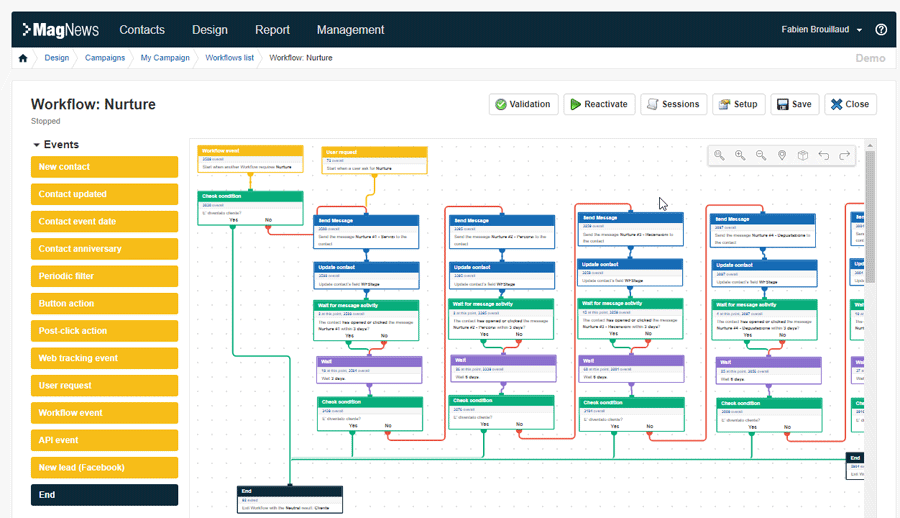Reset zoom with the first magnifier icon
This screenshot has height=518, width=900.
[719, 155]
